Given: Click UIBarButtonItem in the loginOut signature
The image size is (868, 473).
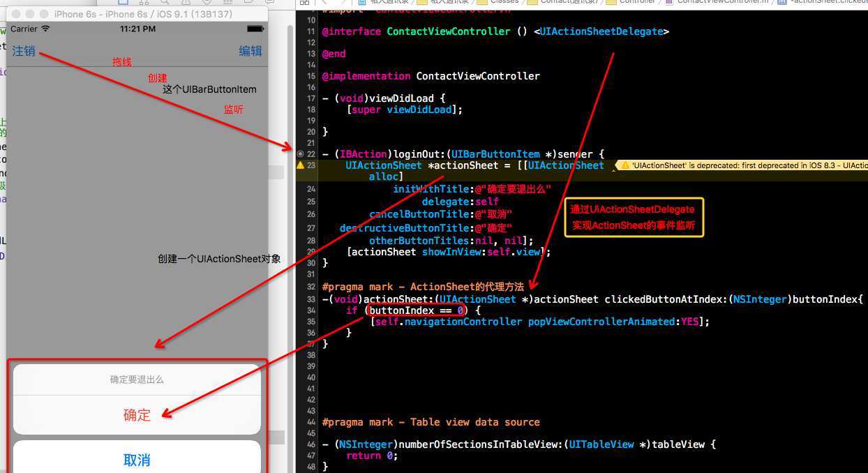Looking at the screenshot, I should (x=496, y=154).
